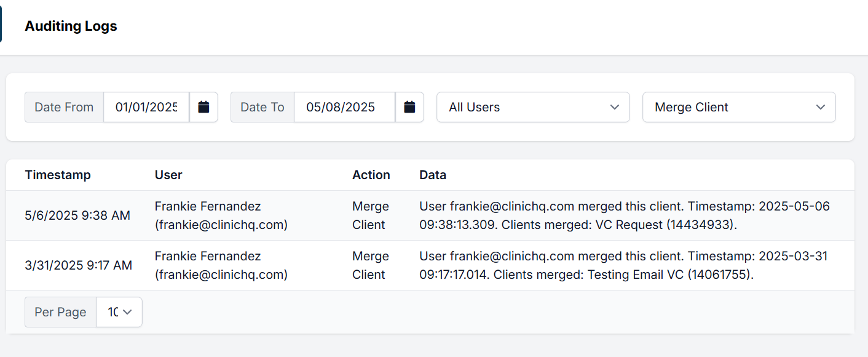Click the Timestamp column header

point(58,175)
